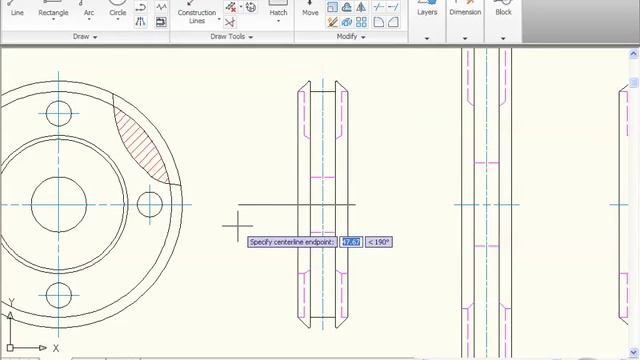Click the Fillet icon in Modify panel
This screenshot has width=640, height=360.
tap(379, 22)
